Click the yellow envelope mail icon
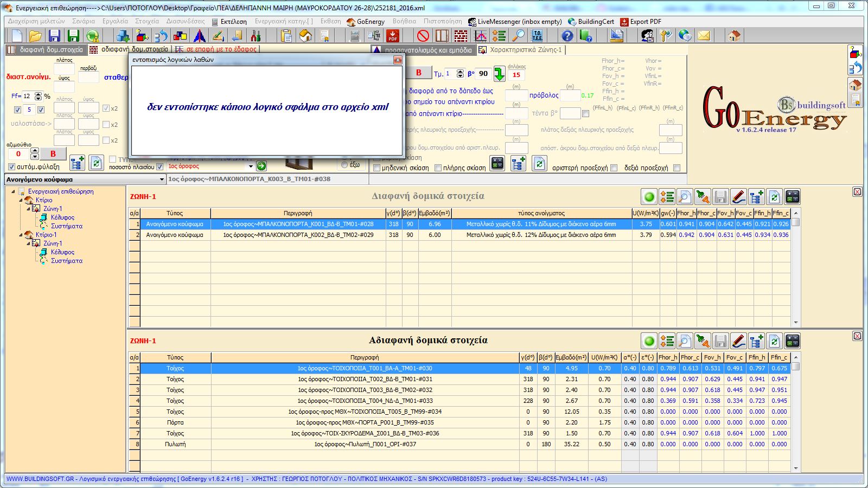868x488 pixels. [x=704, y=36]
